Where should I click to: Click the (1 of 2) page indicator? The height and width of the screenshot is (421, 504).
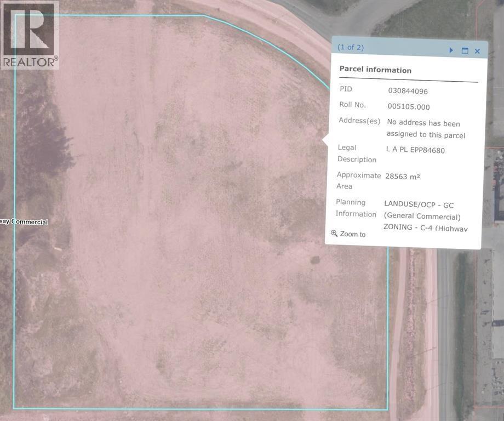[350, 47]
